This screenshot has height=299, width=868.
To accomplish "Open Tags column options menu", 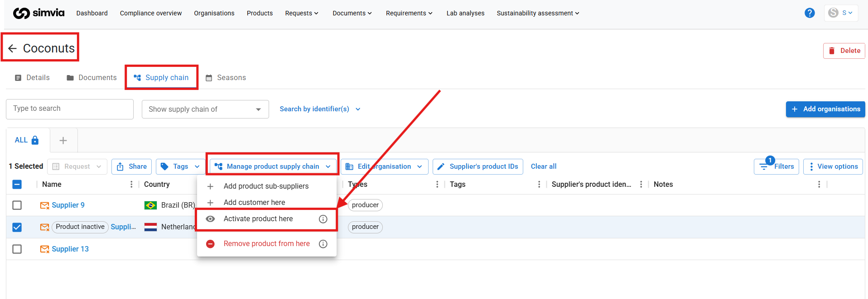I will (539, 185).
